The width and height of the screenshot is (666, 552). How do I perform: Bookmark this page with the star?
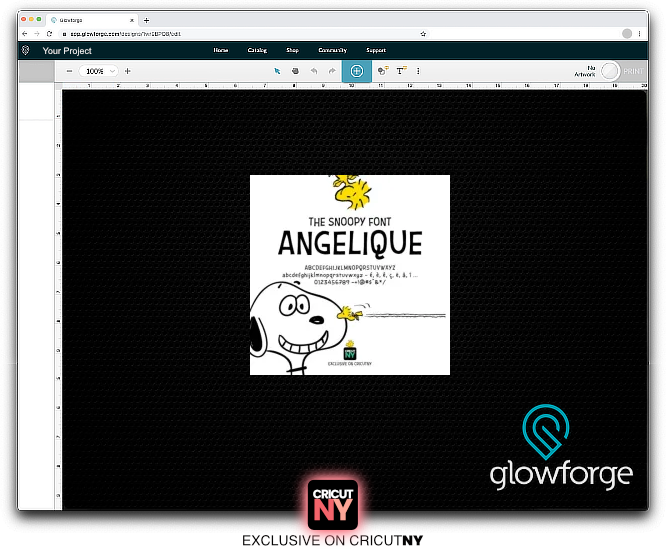point(423,34)
